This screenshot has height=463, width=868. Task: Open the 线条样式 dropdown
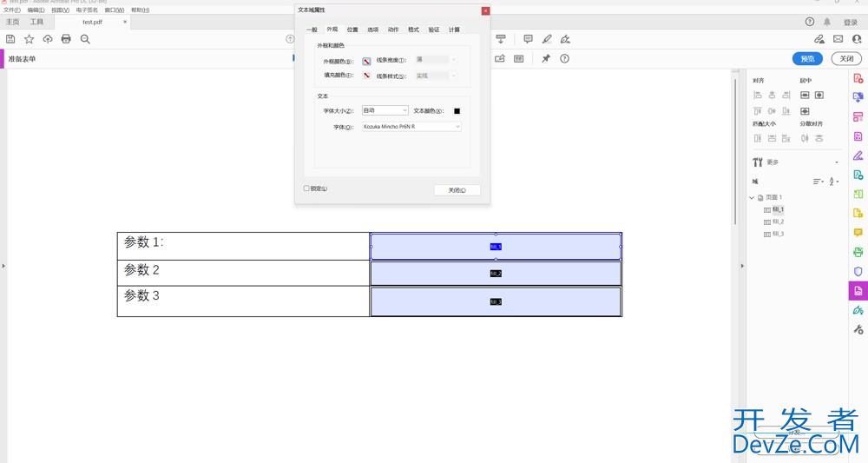437,76
